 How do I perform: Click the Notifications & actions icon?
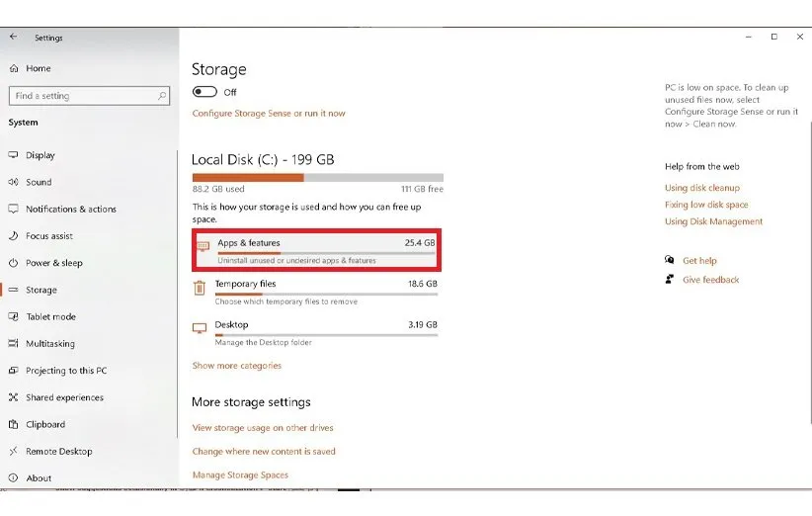[x=14, y=209]
